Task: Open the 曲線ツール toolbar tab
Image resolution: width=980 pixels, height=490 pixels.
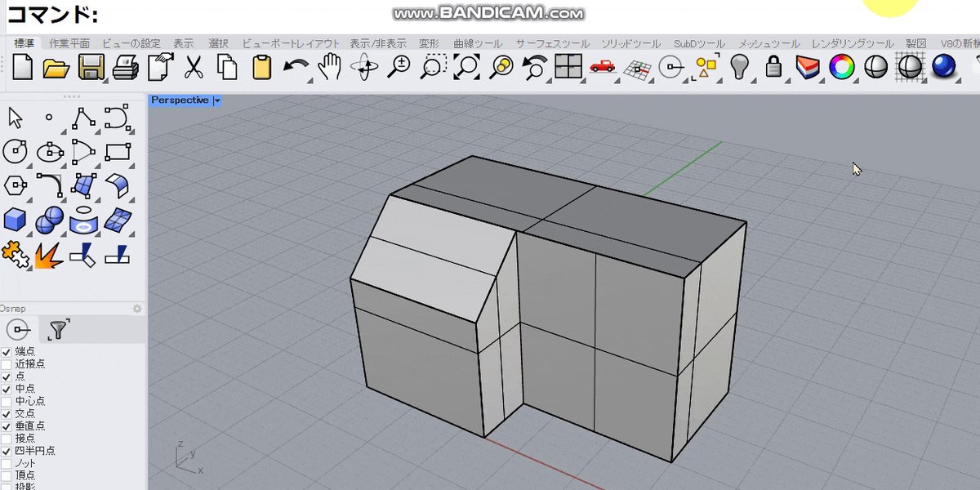Action: (478, 43)
